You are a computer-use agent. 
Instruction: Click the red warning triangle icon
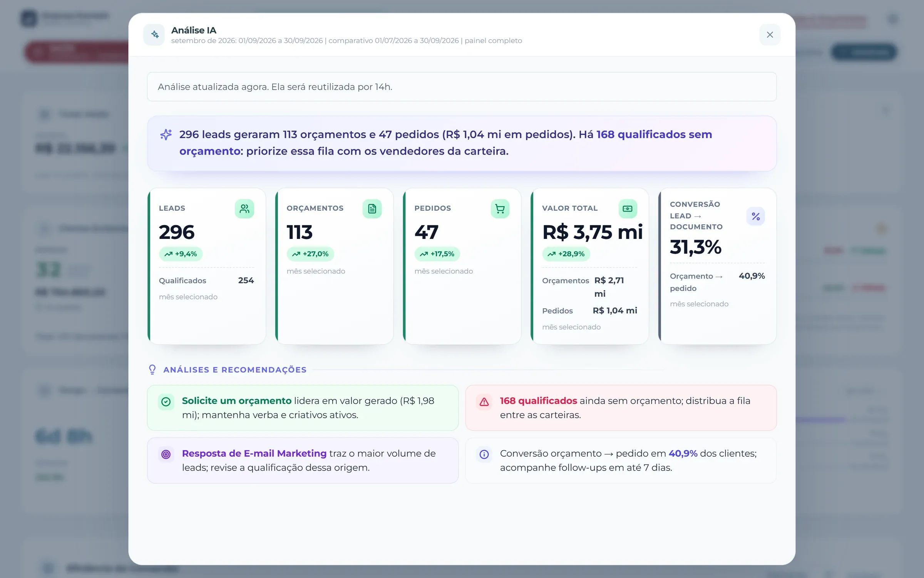click(x=484, y=402)
